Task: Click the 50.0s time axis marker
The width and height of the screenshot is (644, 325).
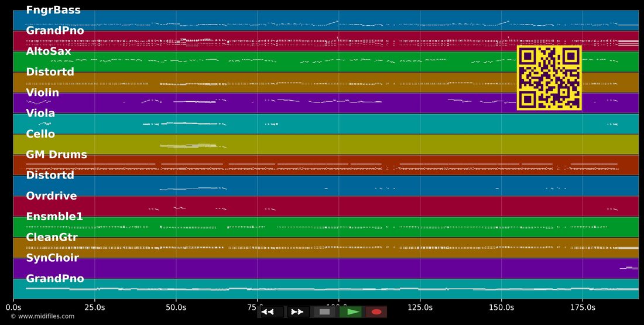Action: click(176, 307)
